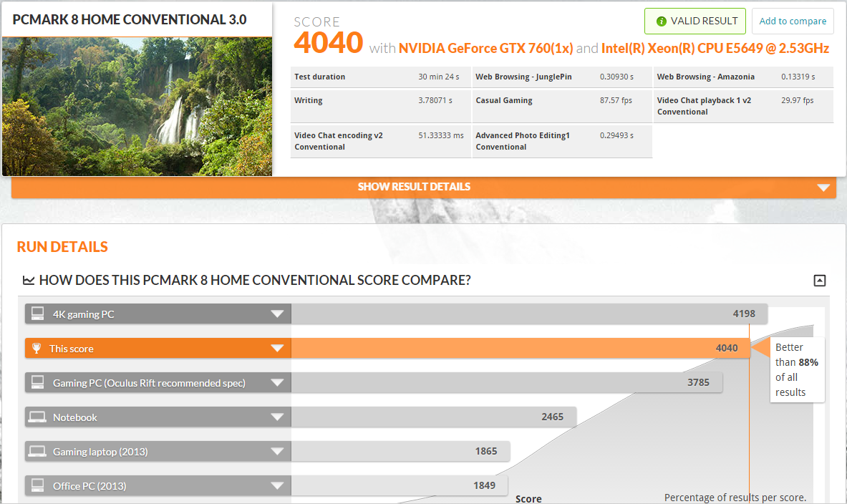Screen dimensions: 847x504
Task: Click the 1865 Gaming laptop score bar
Action: click(400, 452)
